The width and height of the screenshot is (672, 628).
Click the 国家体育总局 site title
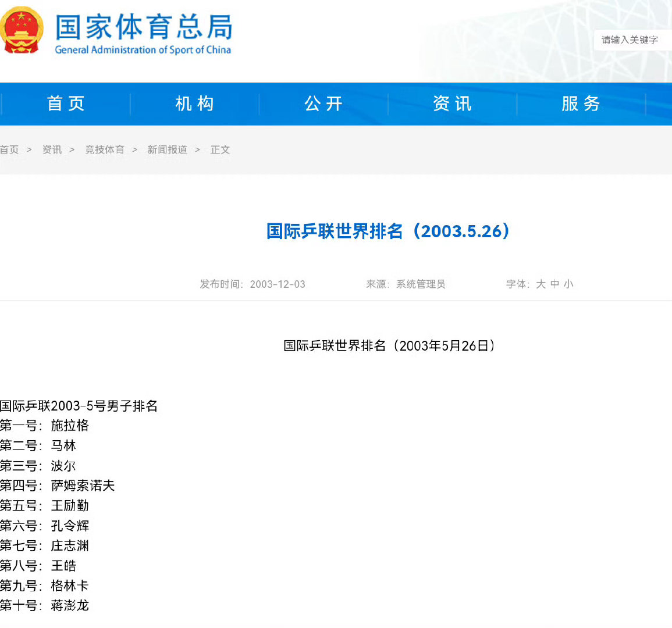pyautogui.click(x=144, y=27)
